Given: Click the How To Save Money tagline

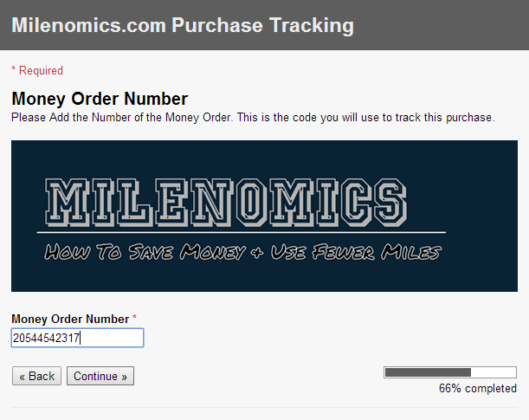Looking at the screenshot, I should (x=242, y=252).
